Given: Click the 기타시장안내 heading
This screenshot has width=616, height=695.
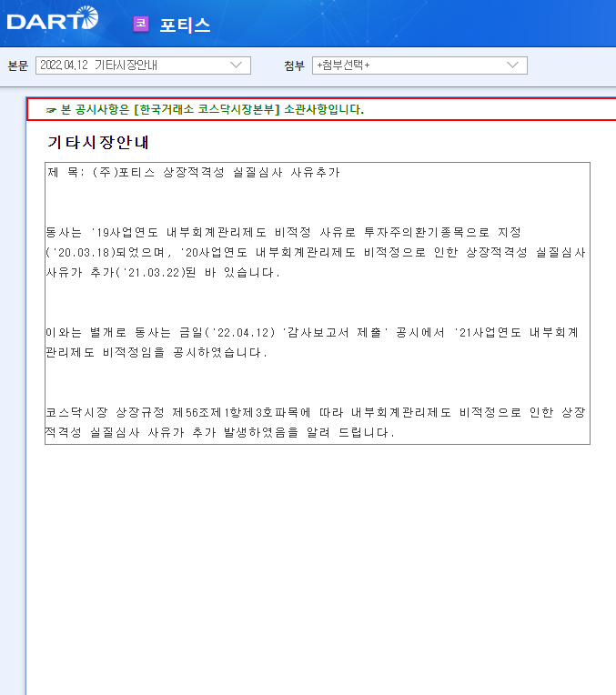Looking at the screenshot, I should (x=98, y=142).
